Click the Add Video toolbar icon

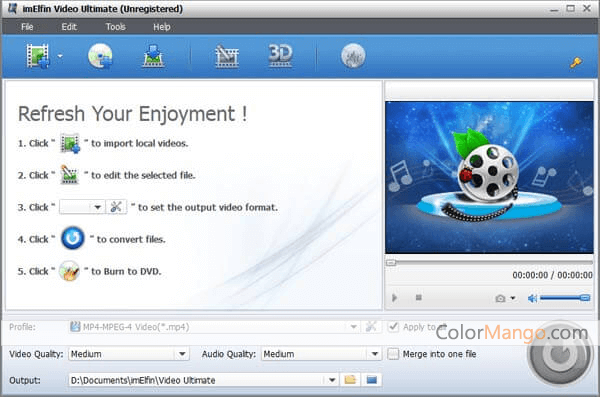(38, 56)
